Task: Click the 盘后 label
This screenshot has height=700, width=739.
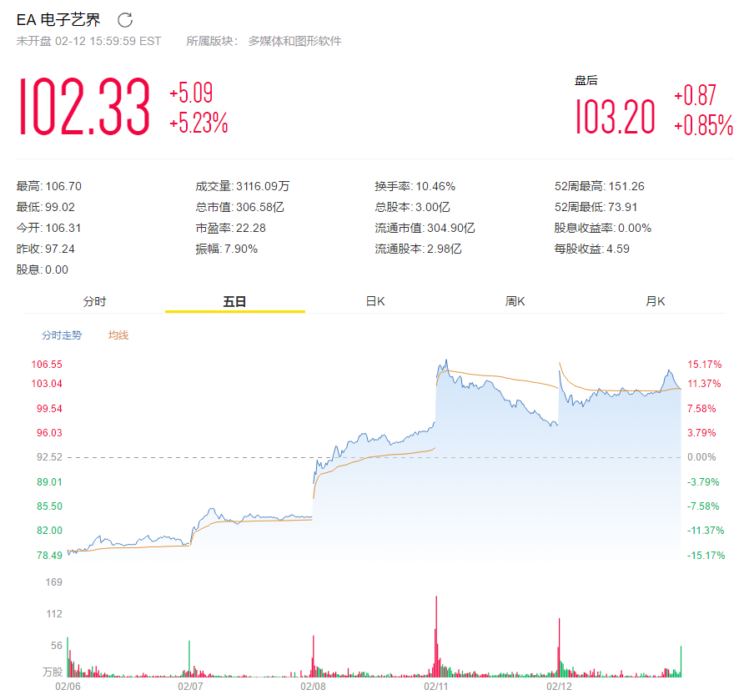Action: click(586, 81)
